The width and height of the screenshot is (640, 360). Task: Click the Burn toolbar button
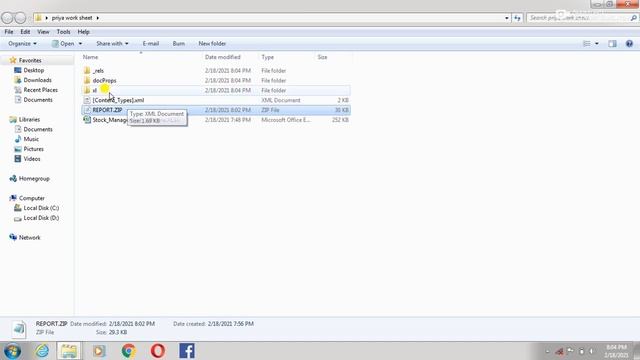178,44
